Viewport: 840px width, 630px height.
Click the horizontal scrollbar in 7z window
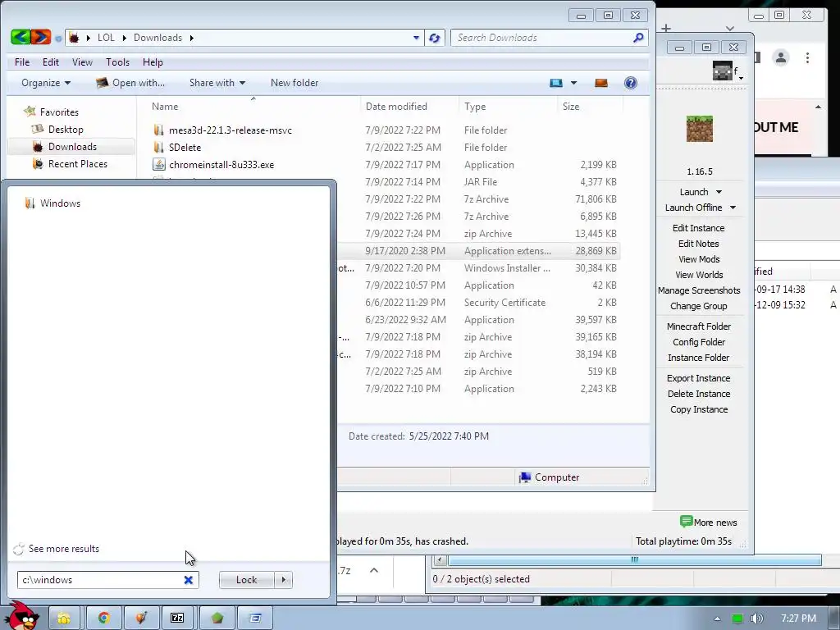tap(634, 559)
